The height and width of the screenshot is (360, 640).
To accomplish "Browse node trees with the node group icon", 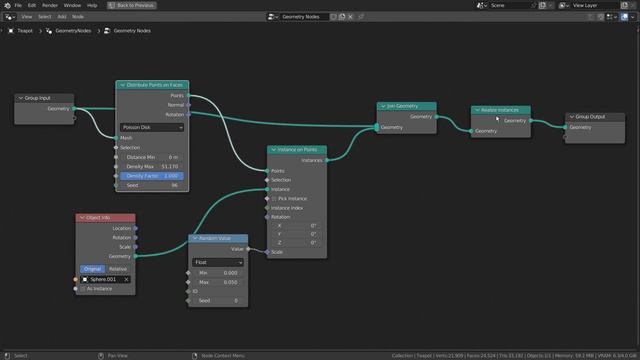I will coord(273,17).
